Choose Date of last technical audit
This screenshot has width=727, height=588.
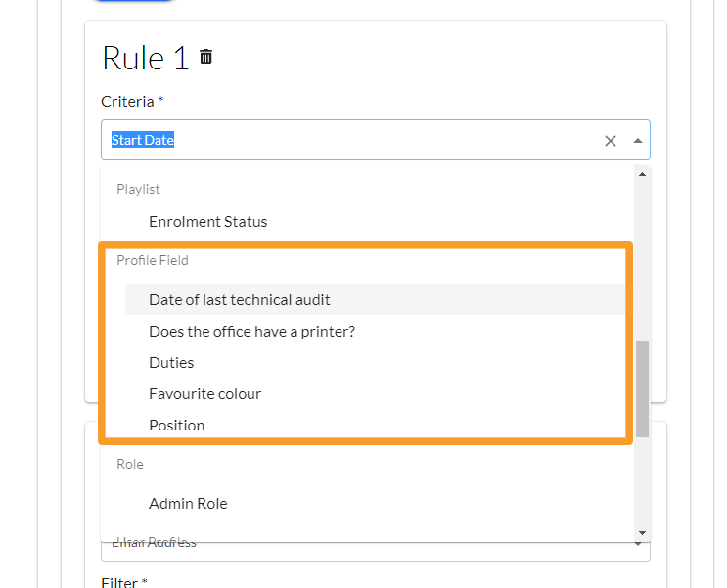click(x=240, y=300)
